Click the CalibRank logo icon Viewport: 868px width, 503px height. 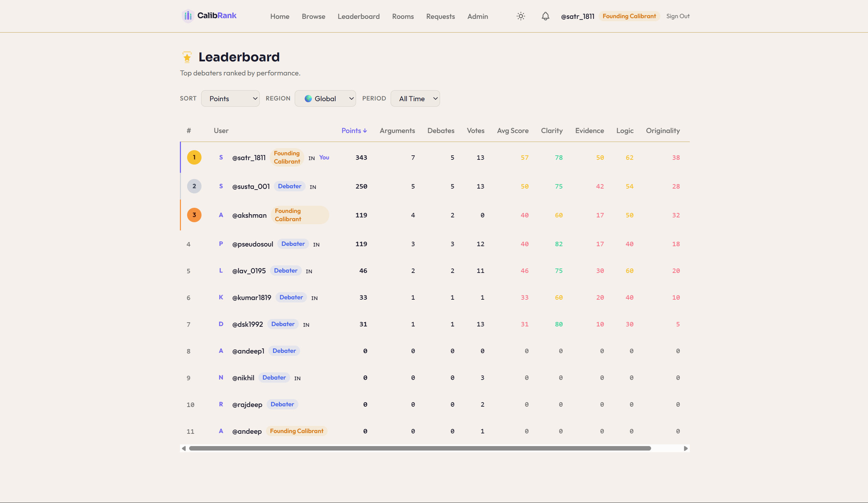point(188,15)
